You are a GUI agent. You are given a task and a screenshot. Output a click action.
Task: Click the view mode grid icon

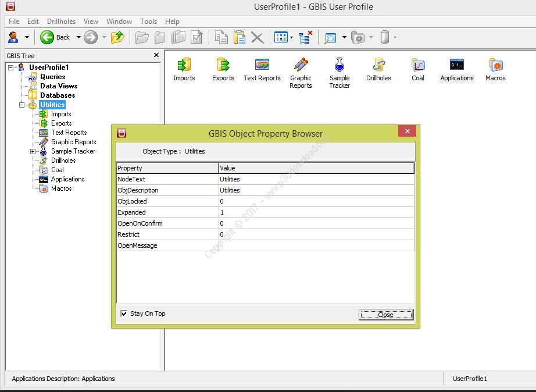(281, 37)
